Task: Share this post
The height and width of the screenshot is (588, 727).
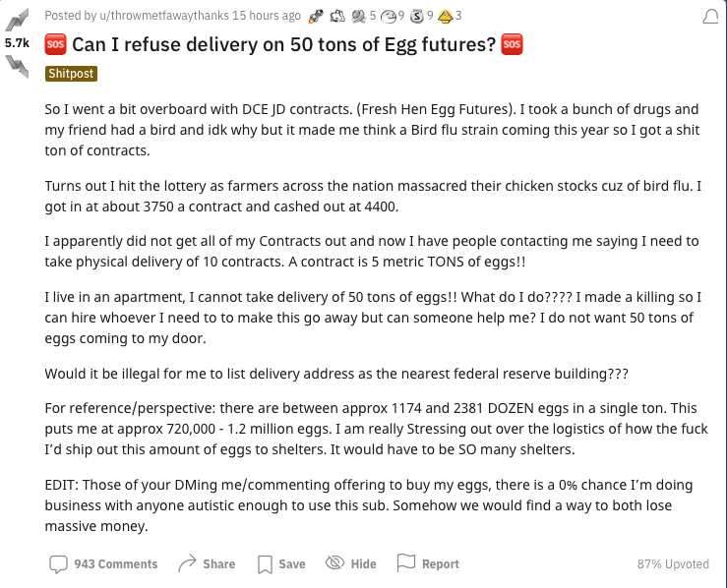Action: [x=206, y=563]
